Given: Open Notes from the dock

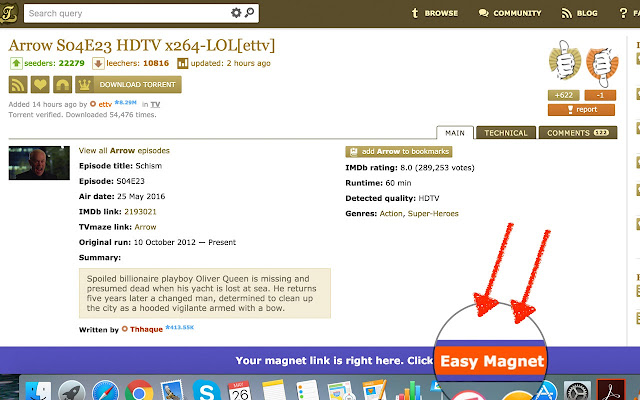Looking at the screenshot, I should tap(274, 391).
